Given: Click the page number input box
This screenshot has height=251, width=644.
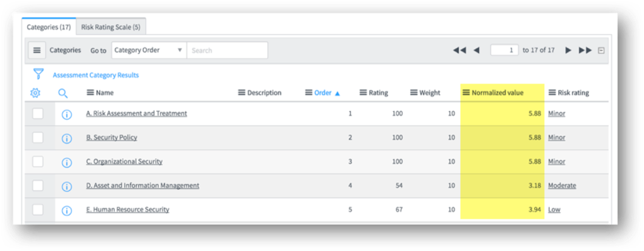Looking at the screenshot, I should click(x=504, y=50).
